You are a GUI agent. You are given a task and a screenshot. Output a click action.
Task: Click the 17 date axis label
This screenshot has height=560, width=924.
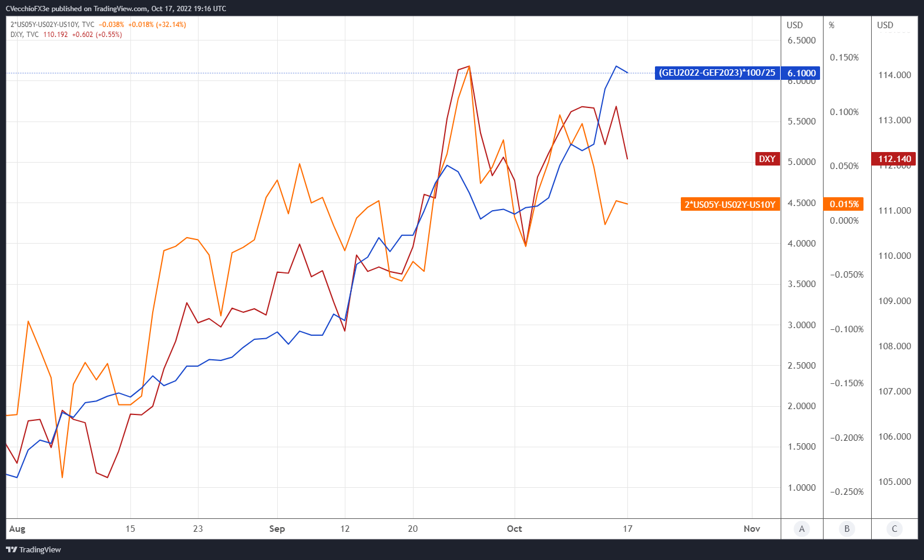tap(627, 528)
